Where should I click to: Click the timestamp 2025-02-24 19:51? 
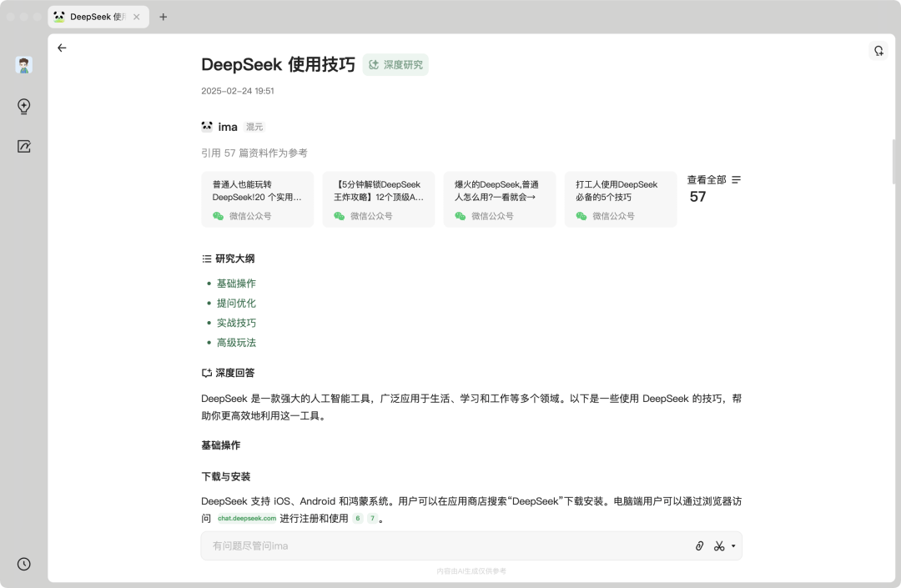coord(237,91)
